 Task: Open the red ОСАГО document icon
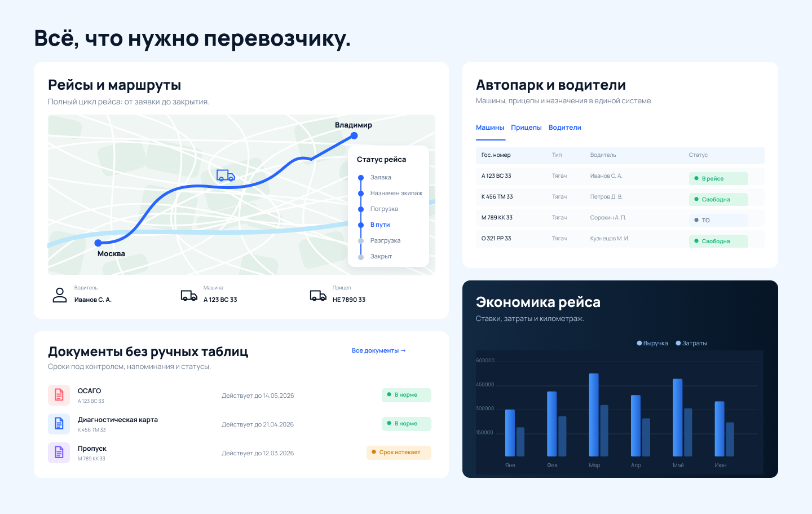click(59, 395)
